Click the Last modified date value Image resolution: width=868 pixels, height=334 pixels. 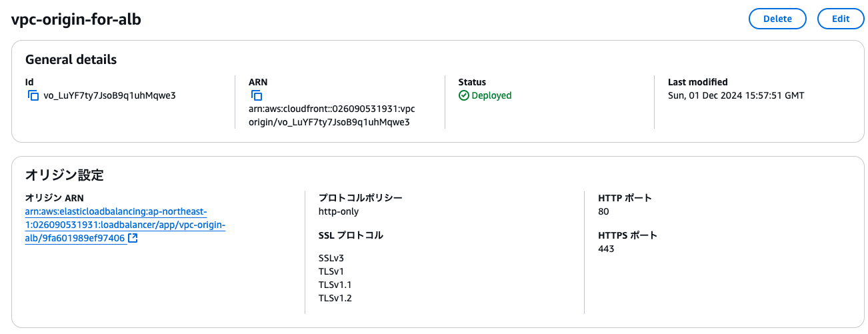tap(736, 95)
